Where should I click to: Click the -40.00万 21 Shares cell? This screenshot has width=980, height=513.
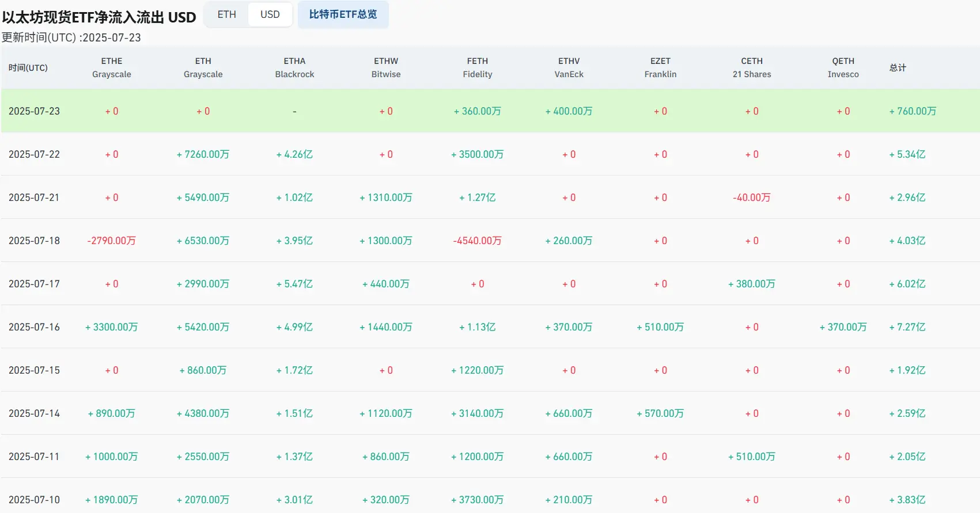752,197
